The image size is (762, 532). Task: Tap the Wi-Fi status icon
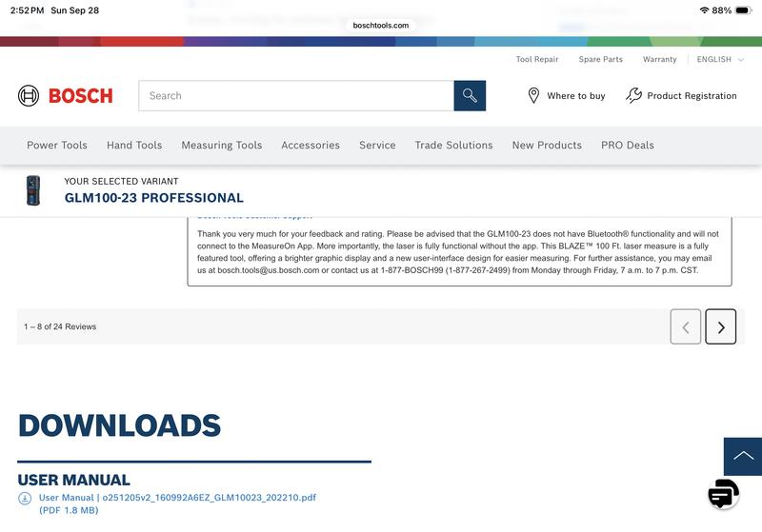click(x=704, y=10)
